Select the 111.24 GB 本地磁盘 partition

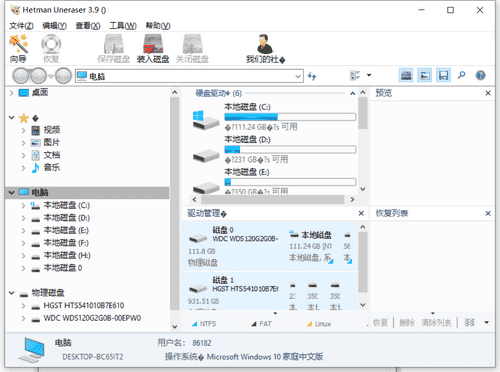[311, 246]
